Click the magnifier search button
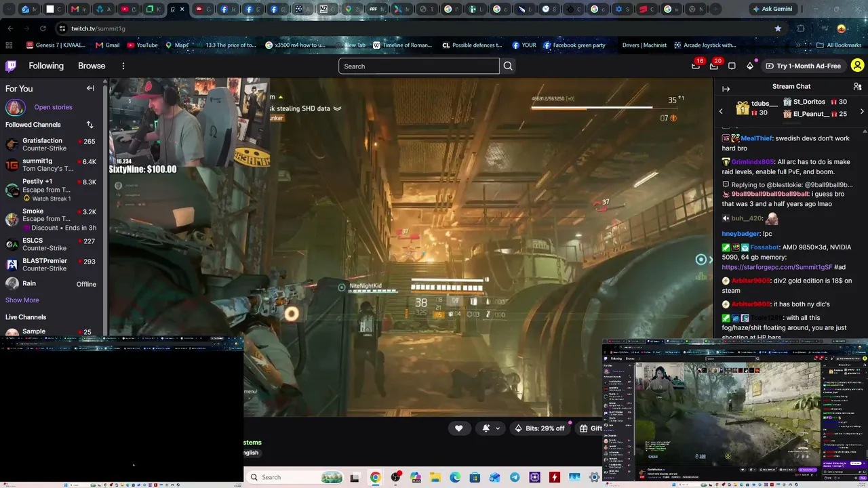868x488 pixels. tap(508, 66)
